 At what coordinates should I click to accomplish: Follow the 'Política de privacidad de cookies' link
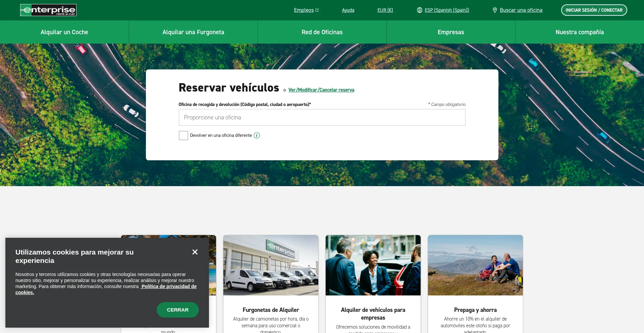tap(169, 286)
